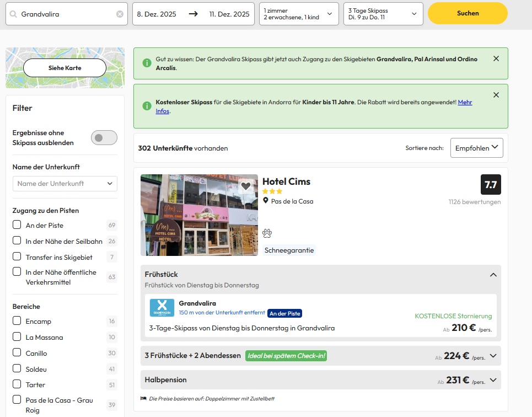Open the map with Siehe Karte
The height and width of the screenshot is (417, 532).
[x=65, y=68]
